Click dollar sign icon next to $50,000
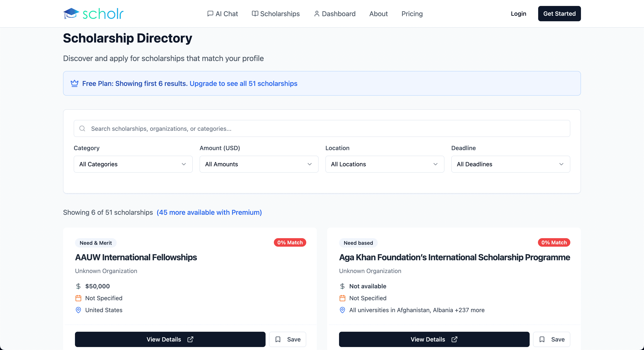 pyautogui.click(x=78, y=286)
